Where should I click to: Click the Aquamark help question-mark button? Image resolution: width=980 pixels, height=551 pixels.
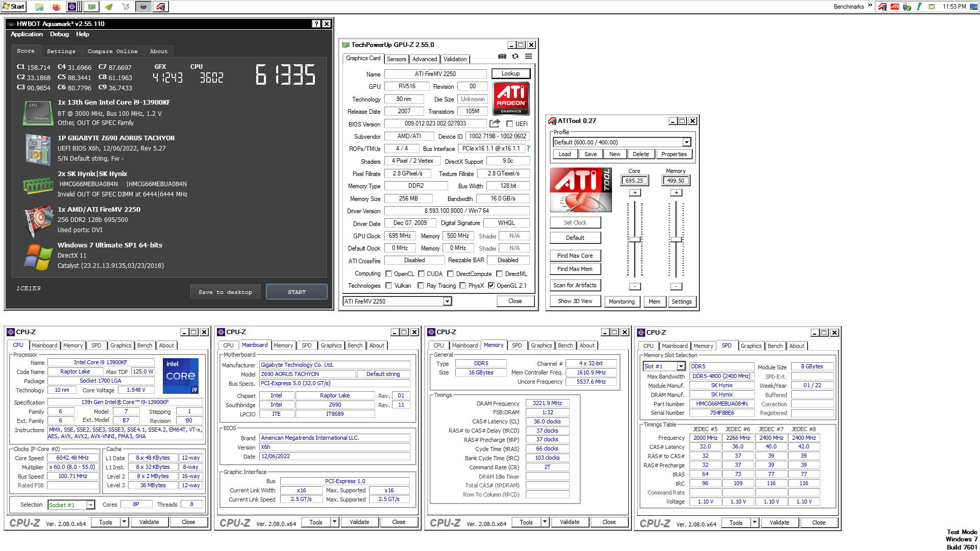(x=316, y=24)
